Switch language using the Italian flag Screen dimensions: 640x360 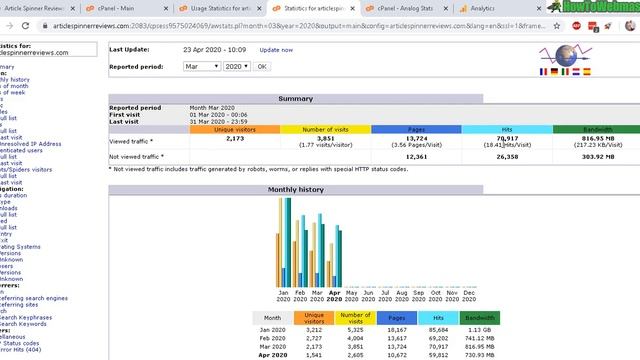pos(565,72)
